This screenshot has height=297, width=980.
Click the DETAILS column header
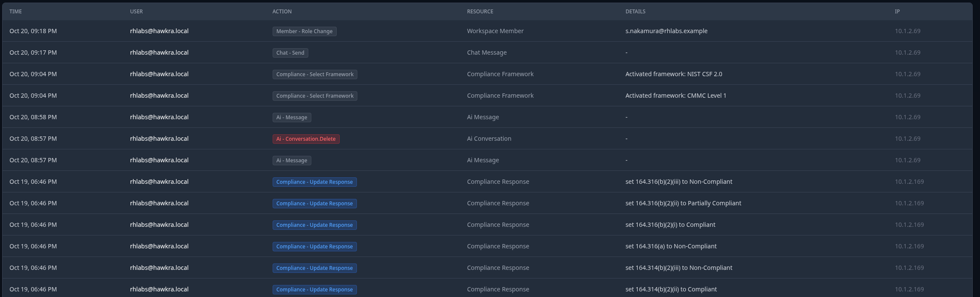pos(635,12)
